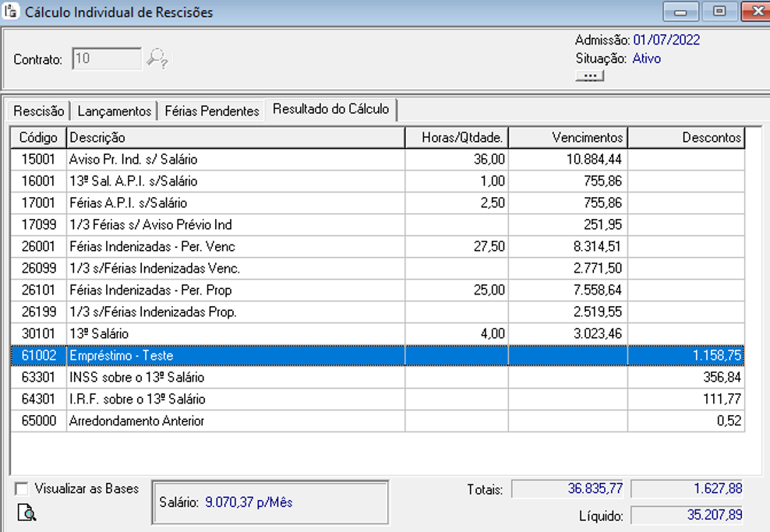Open the Lançamentos tab

115,111
